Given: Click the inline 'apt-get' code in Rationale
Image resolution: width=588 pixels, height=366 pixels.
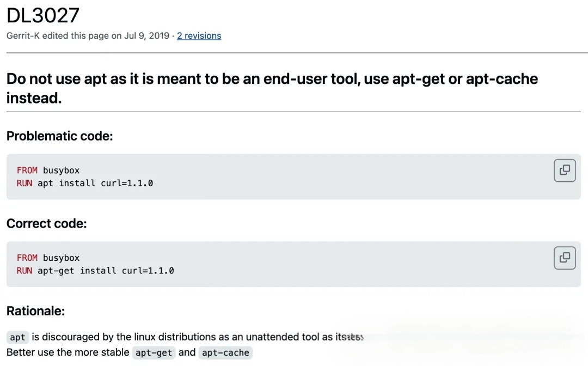Looking at the screenshot, I should [x=154, y=352].
